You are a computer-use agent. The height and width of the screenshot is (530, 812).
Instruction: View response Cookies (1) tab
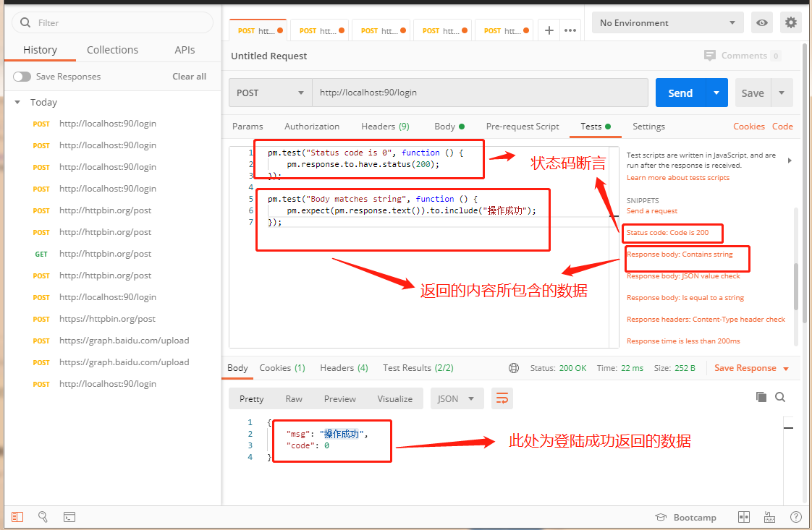coord(282,368)
